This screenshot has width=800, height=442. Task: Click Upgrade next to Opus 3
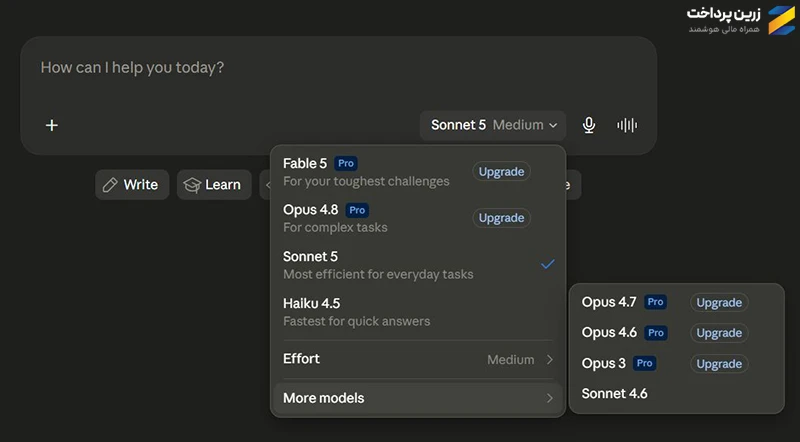click(x=719, y=364)
